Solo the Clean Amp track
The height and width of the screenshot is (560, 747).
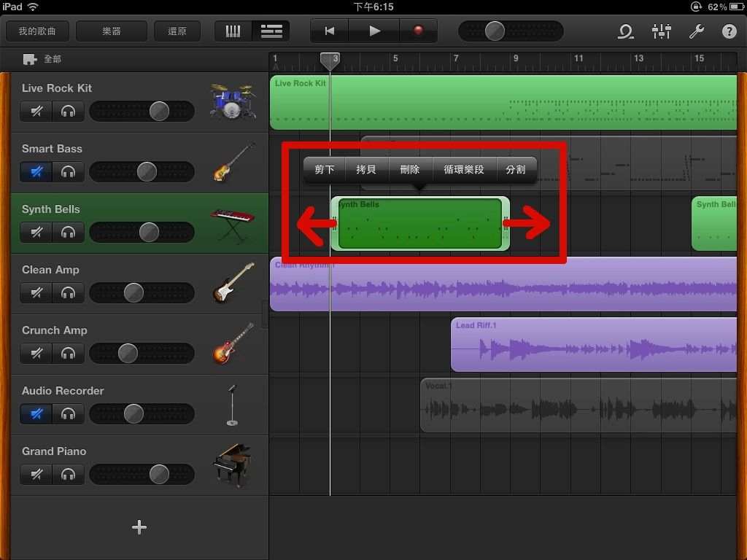pyautogui.click(x=69, y=293)
